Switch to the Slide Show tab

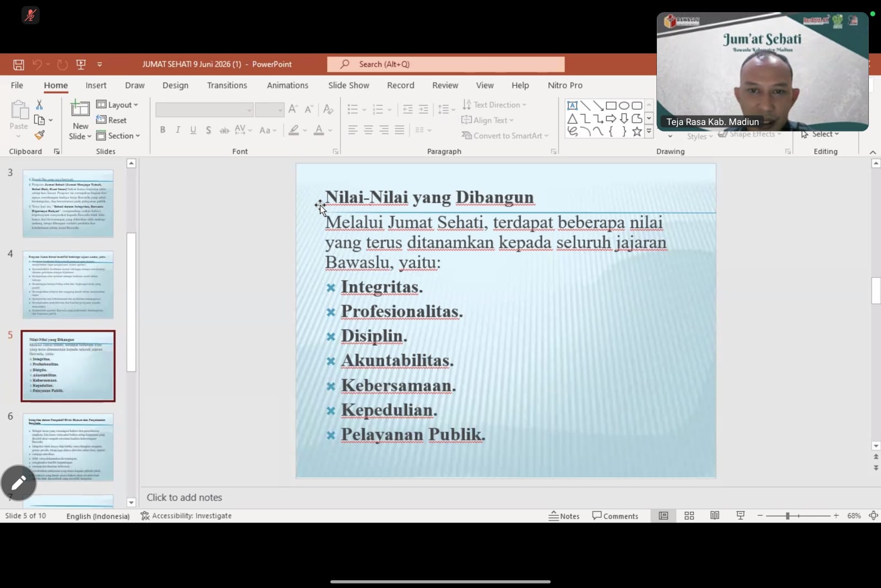349,85
